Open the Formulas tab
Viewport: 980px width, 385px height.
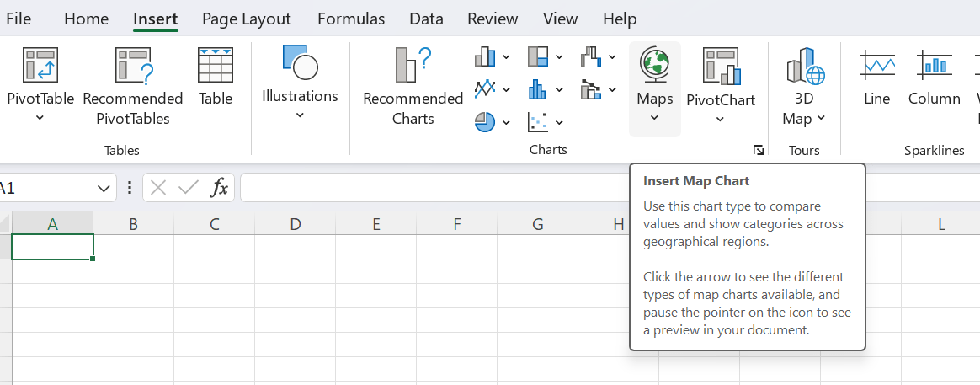[351, 19]
